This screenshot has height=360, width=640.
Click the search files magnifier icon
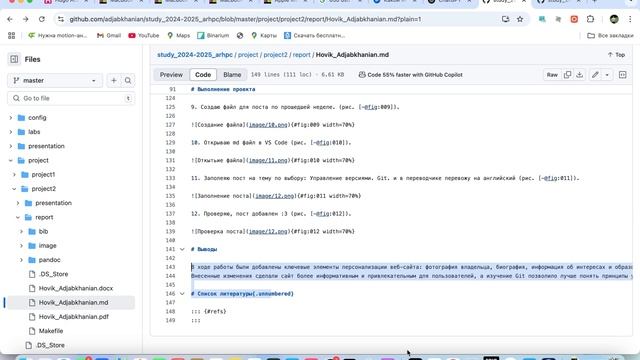[x=128, y=80]
